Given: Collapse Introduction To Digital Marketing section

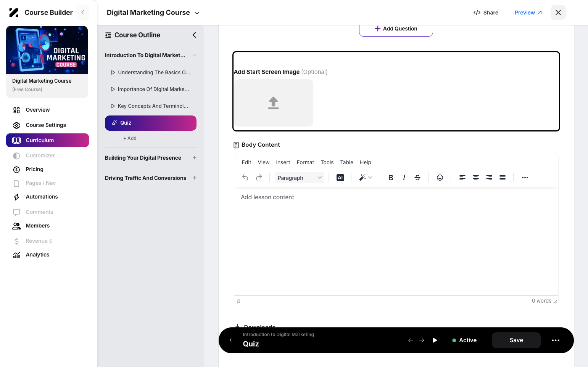Looking at the screenshot, I should 195,55.
